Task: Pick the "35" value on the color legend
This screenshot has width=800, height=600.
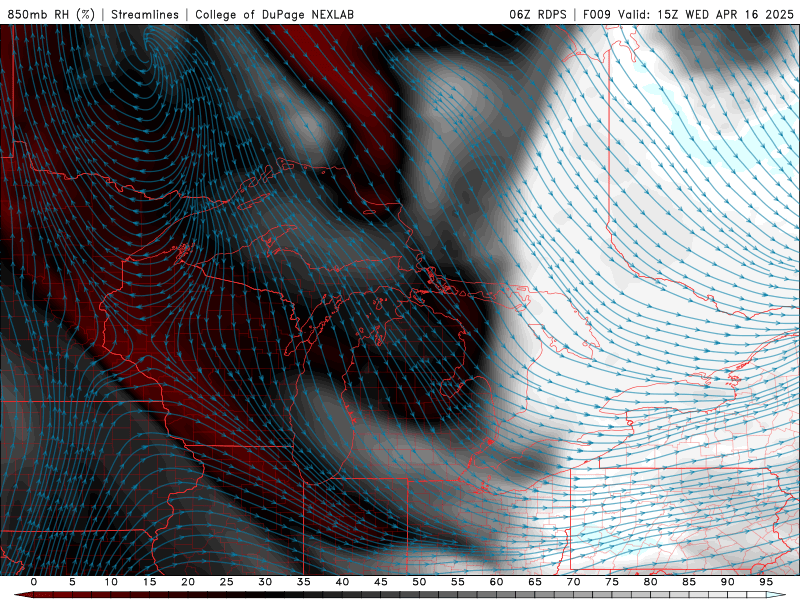Action: point(304,582)
